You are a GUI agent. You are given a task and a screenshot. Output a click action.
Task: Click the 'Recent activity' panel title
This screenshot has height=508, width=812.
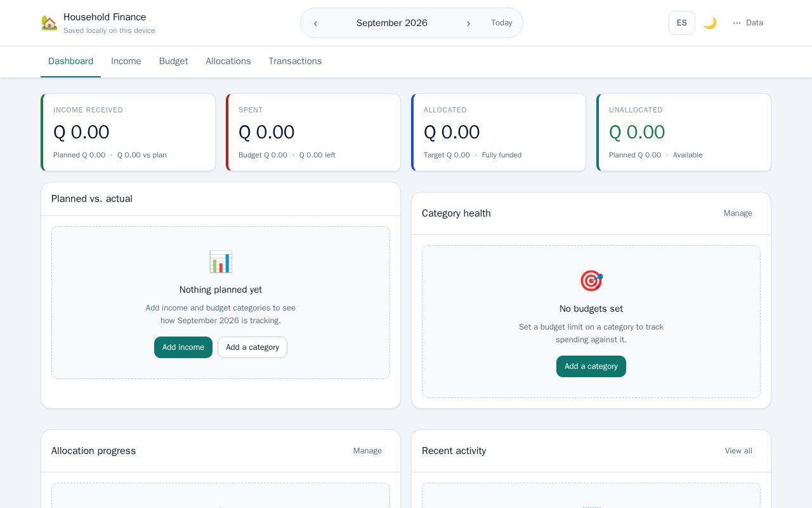[x=454, y=451]
